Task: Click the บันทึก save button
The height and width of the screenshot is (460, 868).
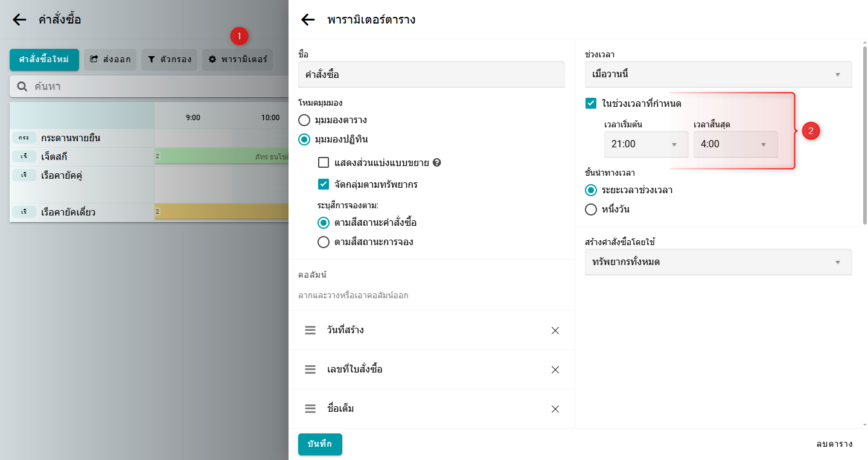Action: (x=320, y=444)
